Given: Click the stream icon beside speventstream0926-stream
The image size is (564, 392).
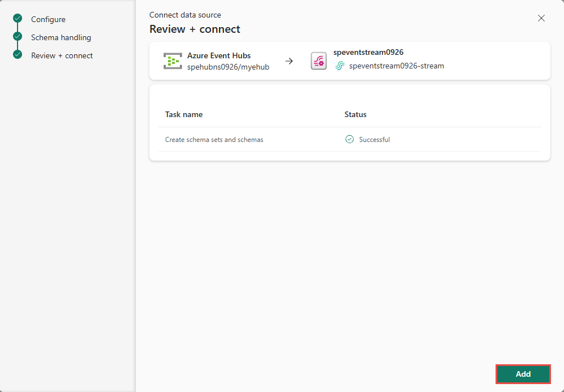Looking at the screenshot, I should tap(339, 66).
